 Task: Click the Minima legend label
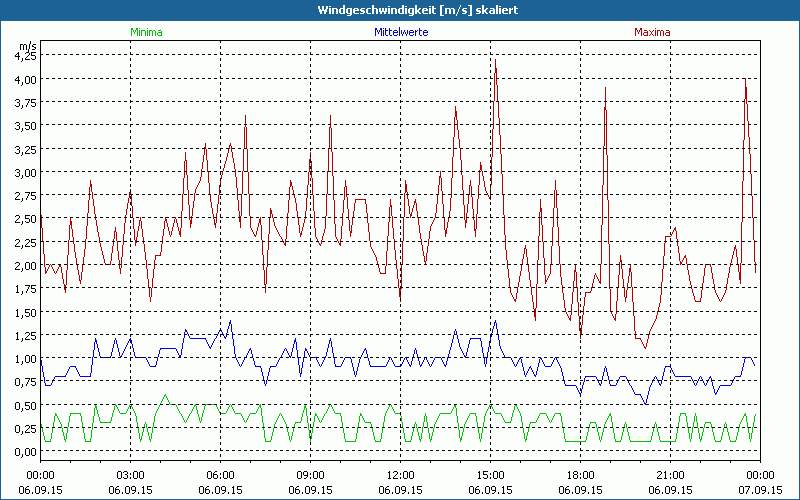pyautogui.click(x=145, y=32)
